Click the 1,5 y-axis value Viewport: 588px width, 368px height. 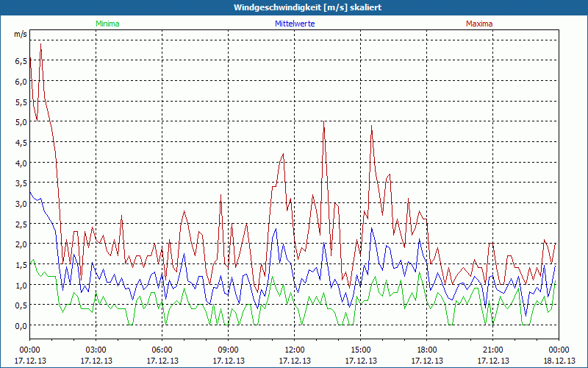click(21, 265)
